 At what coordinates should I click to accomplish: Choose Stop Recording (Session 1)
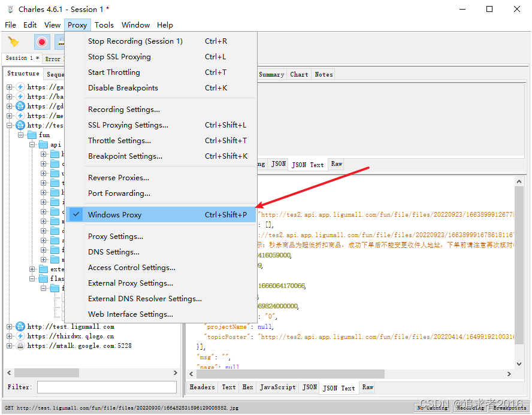(161, 41)
